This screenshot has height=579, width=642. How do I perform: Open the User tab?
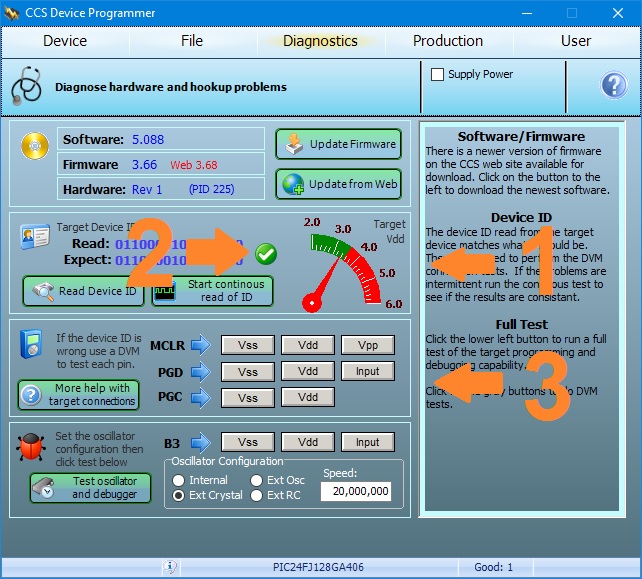576,41
